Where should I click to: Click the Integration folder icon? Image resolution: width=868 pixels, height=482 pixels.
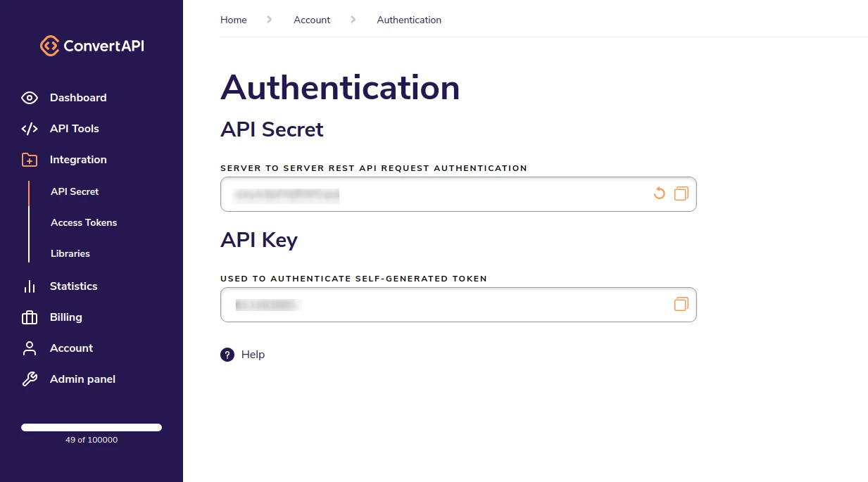pyautogui.click(x=30, y=160)
